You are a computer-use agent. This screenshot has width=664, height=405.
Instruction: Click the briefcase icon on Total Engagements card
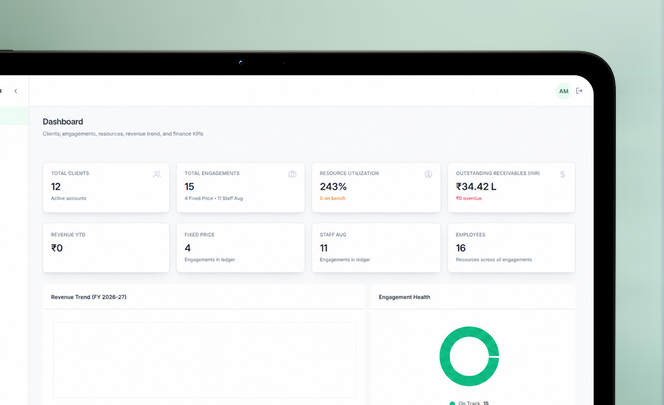292,174
